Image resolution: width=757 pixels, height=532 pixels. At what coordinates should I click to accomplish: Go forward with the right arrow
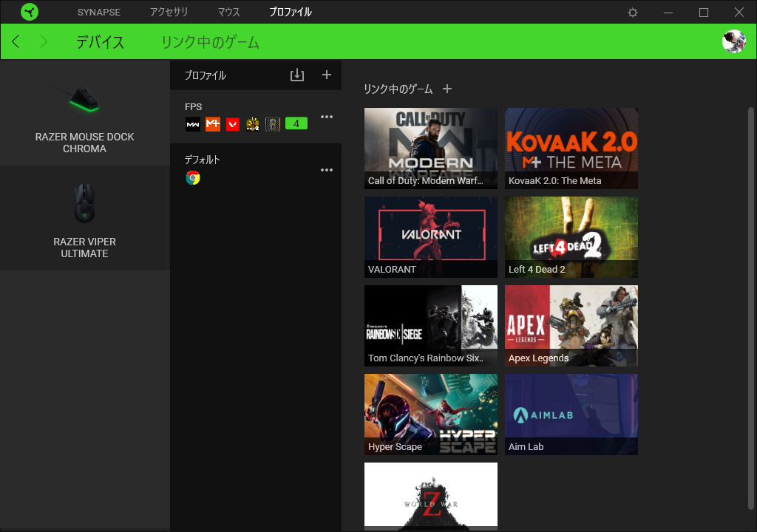point(44,41)
